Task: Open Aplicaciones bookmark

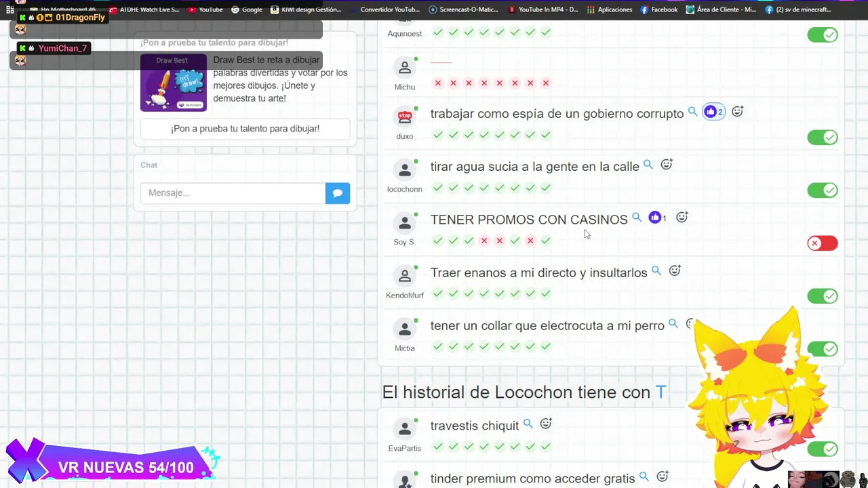Action: pos(610,9)
